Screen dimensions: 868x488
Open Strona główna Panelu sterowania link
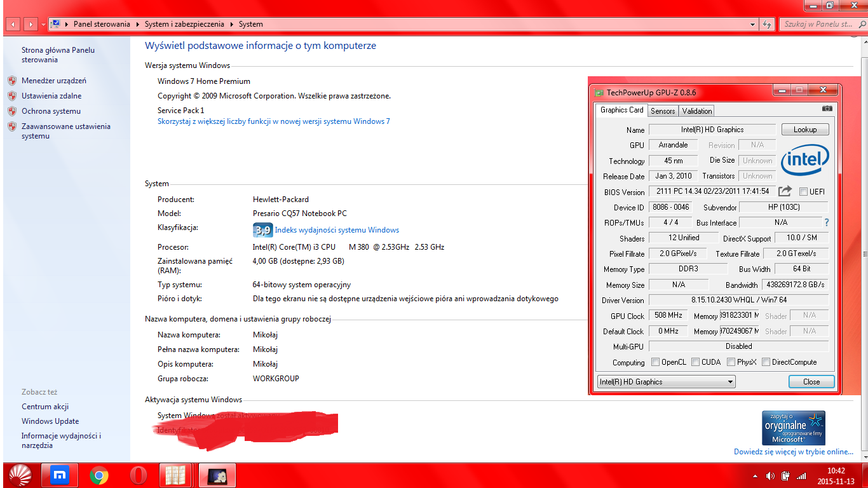[x=58, y=55]
